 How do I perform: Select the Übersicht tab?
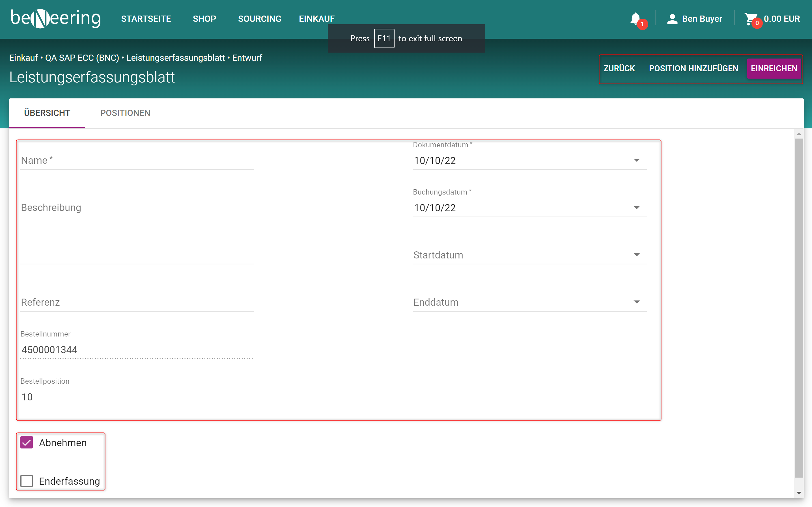click(47, 113)
